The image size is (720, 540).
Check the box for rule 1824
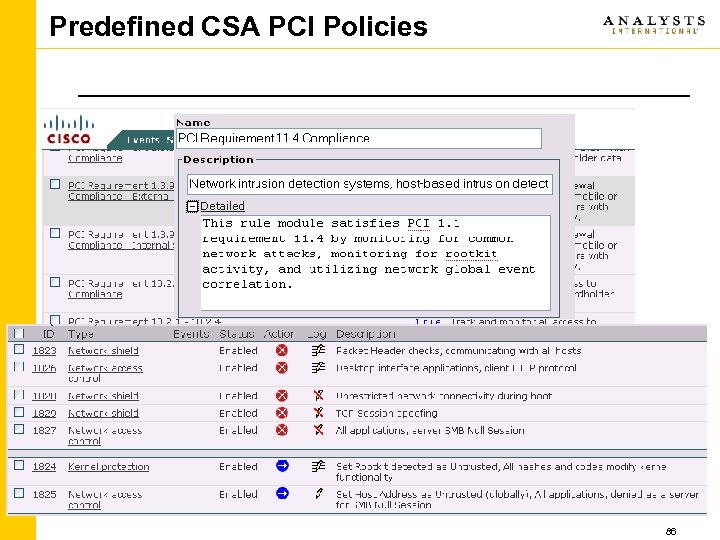click(x=19, y=465)
